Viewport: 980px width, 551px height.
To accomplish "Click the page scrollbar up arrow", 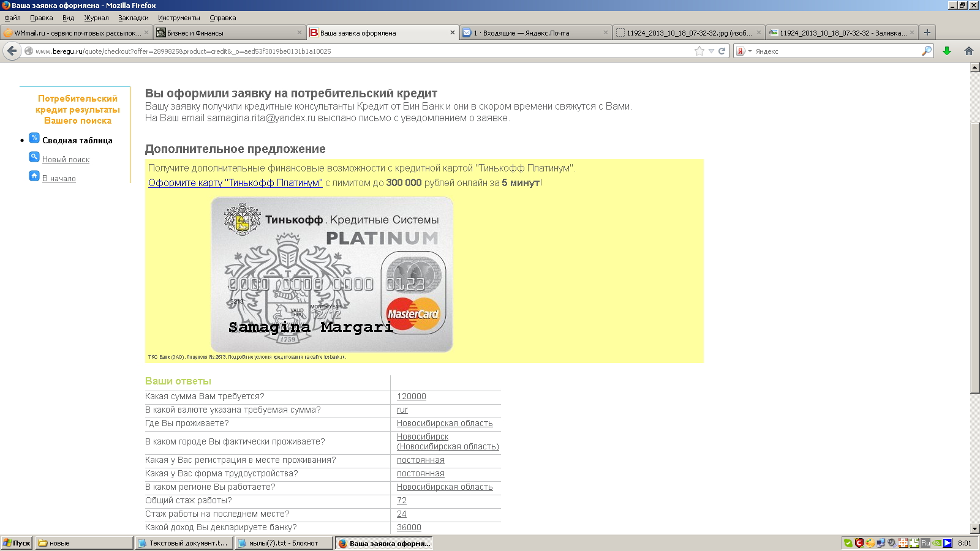I will (975, 67).
